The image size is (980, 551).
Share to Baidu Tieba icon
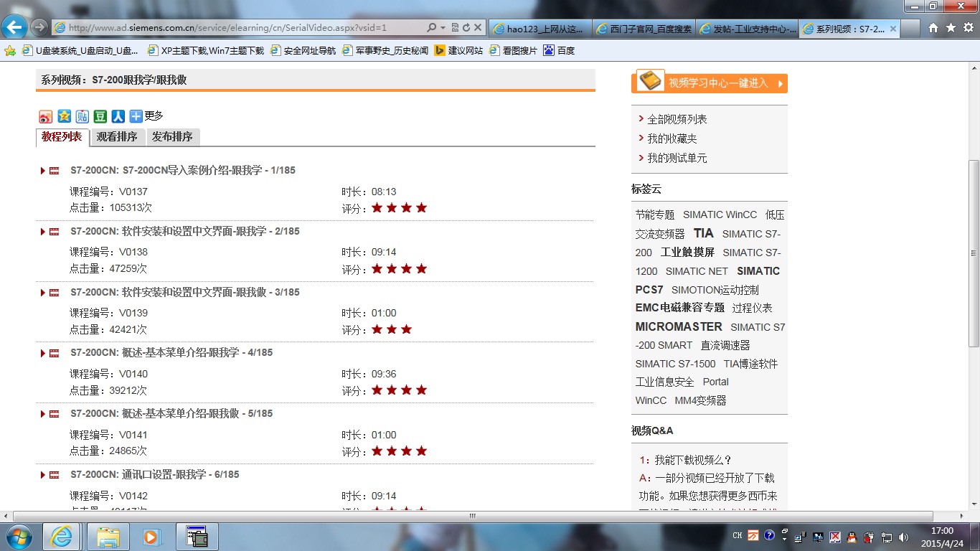pyautogui.click(x=83, y=116)
